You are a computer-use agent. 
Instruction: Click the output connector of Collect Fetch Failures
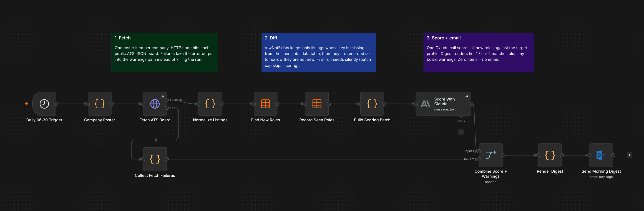[167, 159]
